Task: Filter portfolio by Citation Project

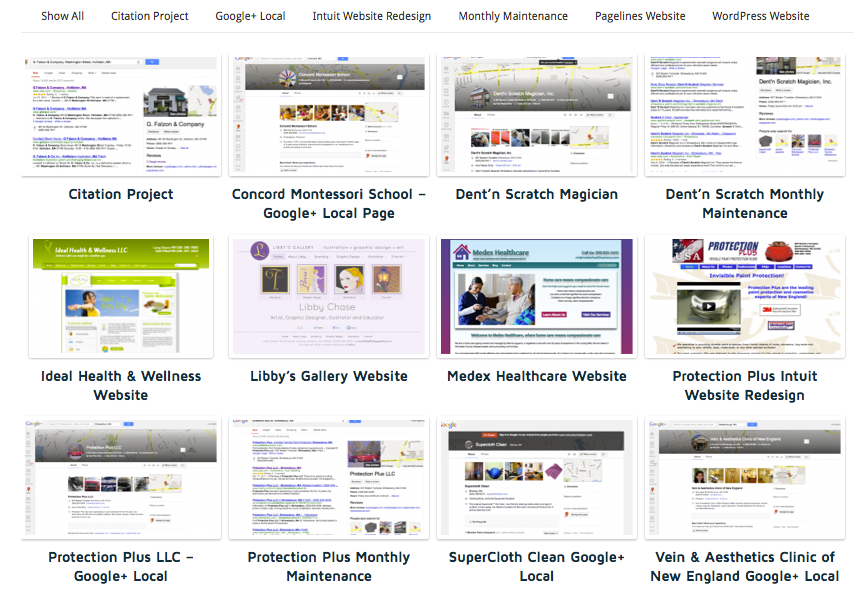Action: click(x=149, y=16)
